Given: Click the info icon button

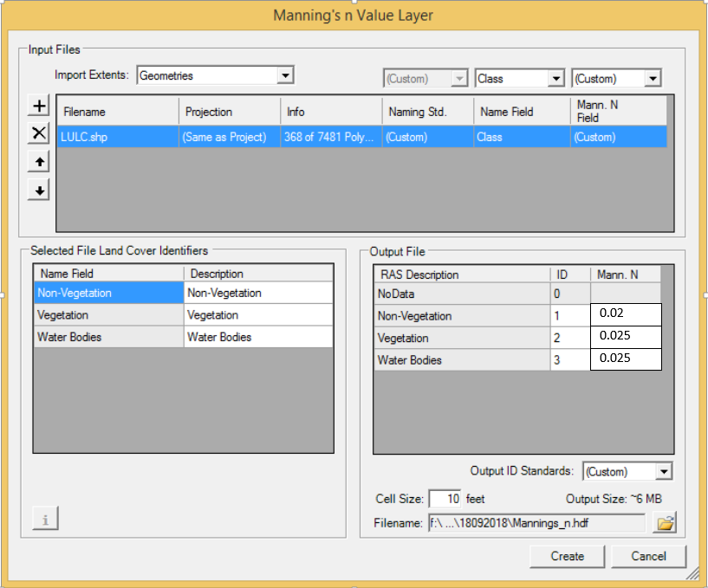Looking at the screenshot, I should (45, 519).
